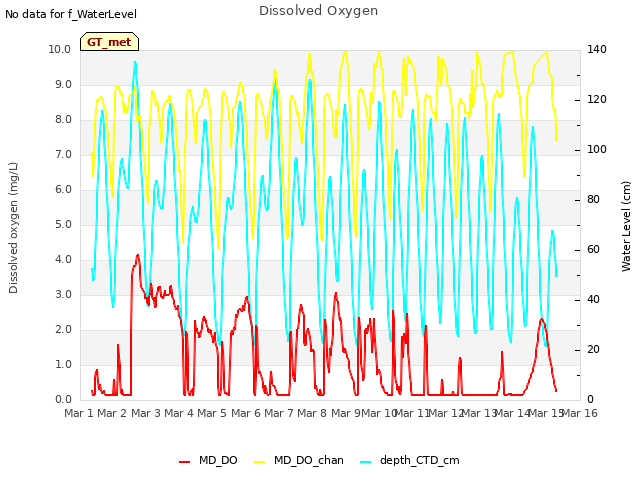Click the 120 right axis value

coord(597,100)
